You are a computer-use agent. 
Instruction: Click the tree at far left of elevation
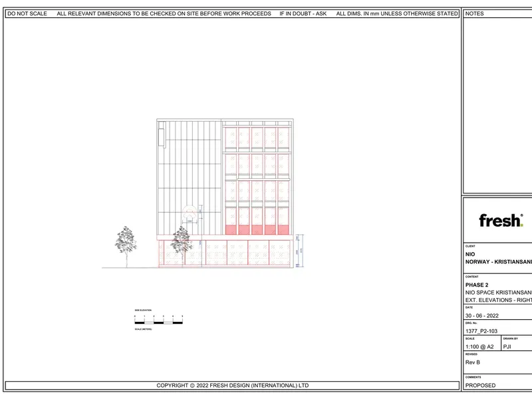pos(126,247)
